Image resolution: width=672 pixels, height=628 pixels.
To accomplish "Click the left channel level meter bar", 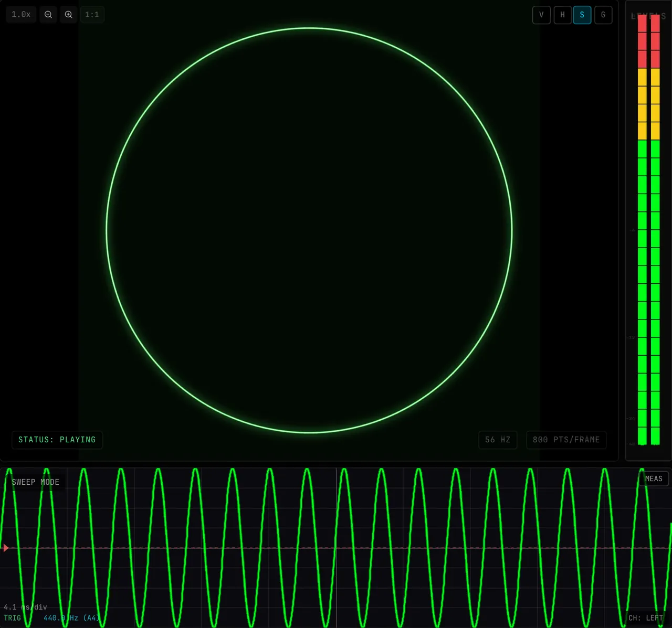I will pos(642,230).
